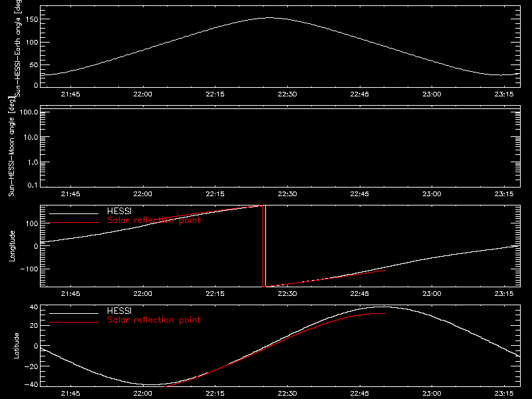Click "22:00" time tick under Earth angle plot
The image size is (532, 399).
coord(143,94)
